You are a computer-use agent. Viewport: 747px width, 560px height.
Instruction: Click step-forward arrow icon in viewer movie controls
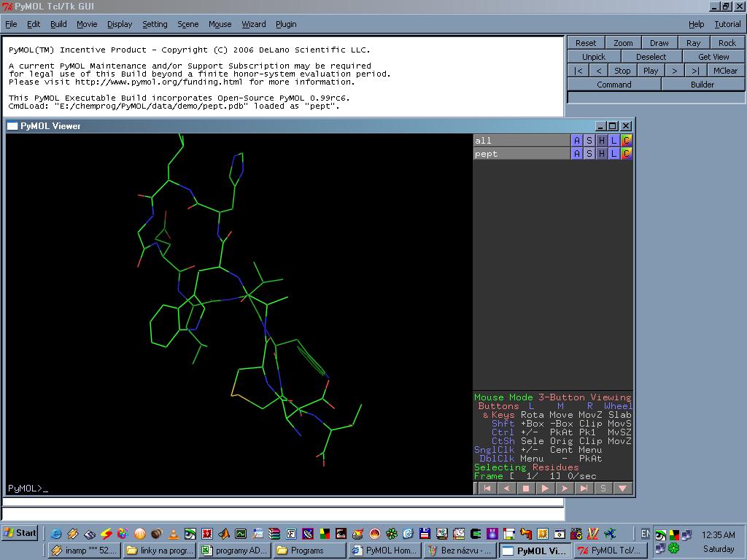[x=565, y=488]
